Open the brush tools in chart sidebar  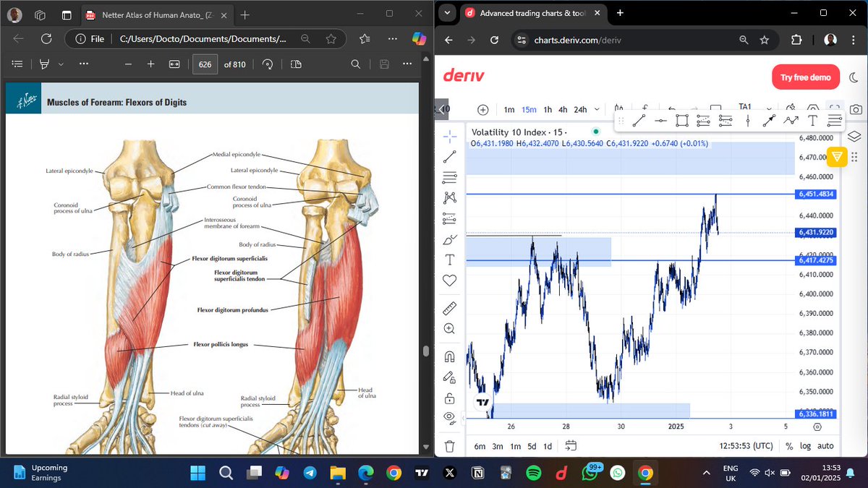(x=449, y=239)
